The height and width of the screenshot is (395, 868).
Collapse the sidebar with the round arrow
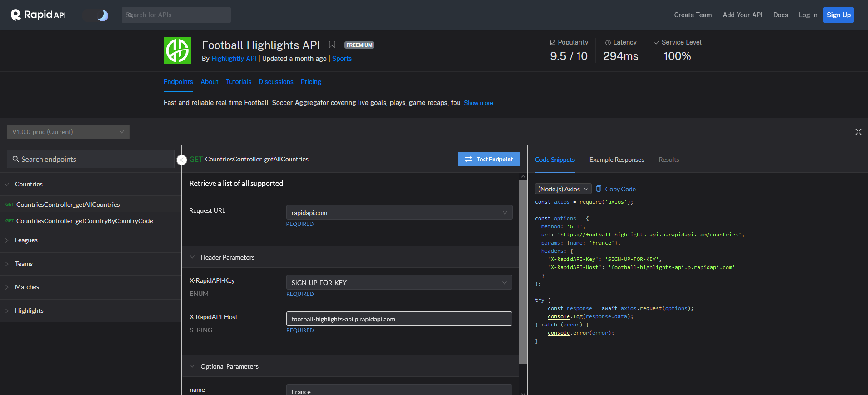[x=182, y=160]
